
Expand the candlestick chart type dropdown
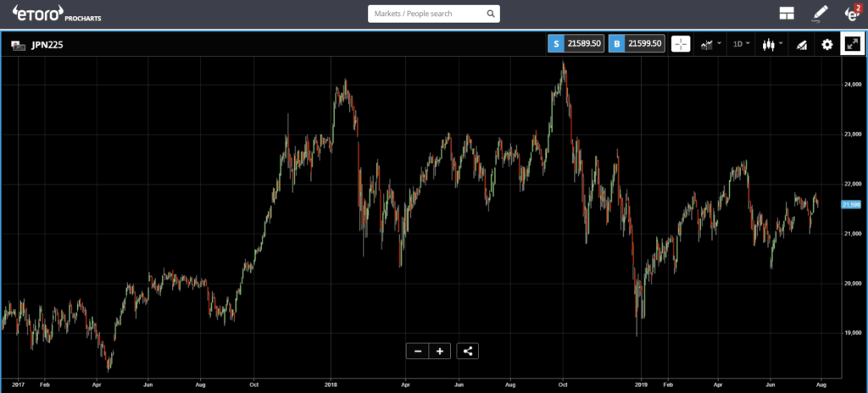pyautogui.click(x=771, y=44)
